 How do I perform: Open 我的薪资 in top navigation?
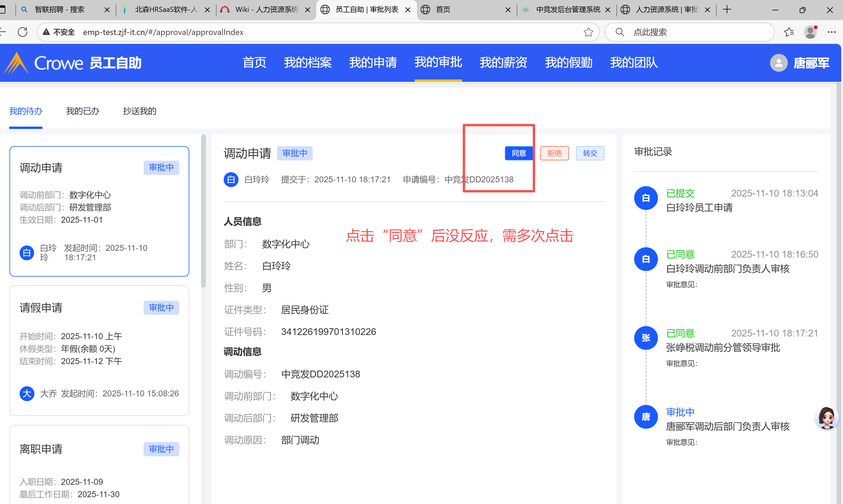pyautogui.click(x=503, y=63)
